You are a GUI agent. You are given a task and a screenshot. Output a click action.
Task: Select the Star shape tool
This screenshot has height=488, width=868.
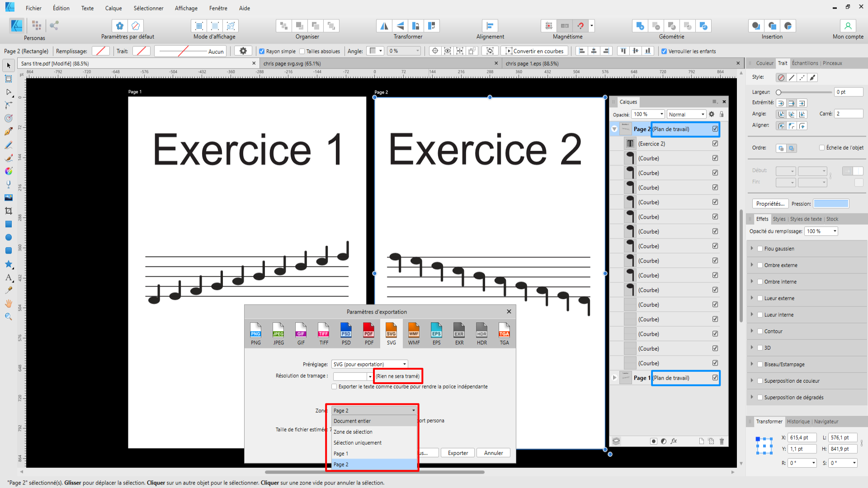tap(8, 264)
